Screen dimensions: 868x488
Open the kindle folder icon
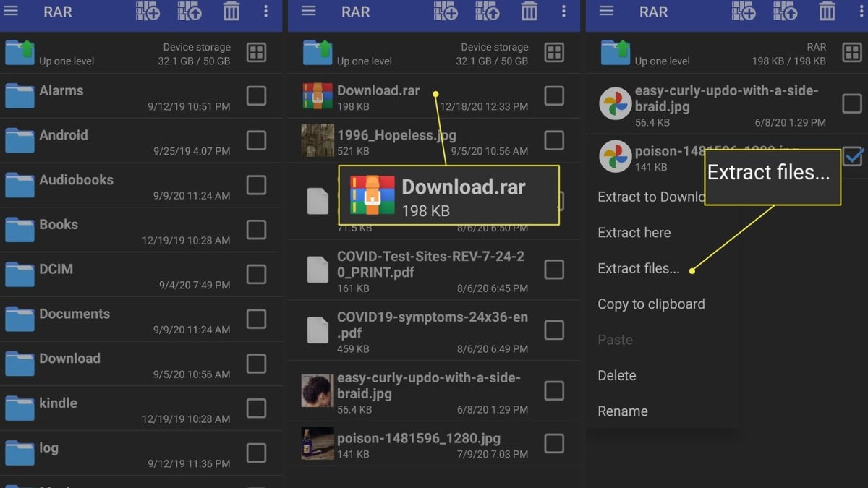(x=20, y=408)
